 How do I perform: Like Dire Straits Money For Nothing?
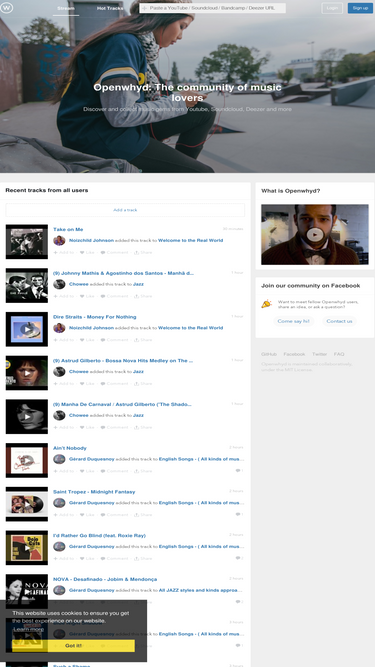click(88, 340)
